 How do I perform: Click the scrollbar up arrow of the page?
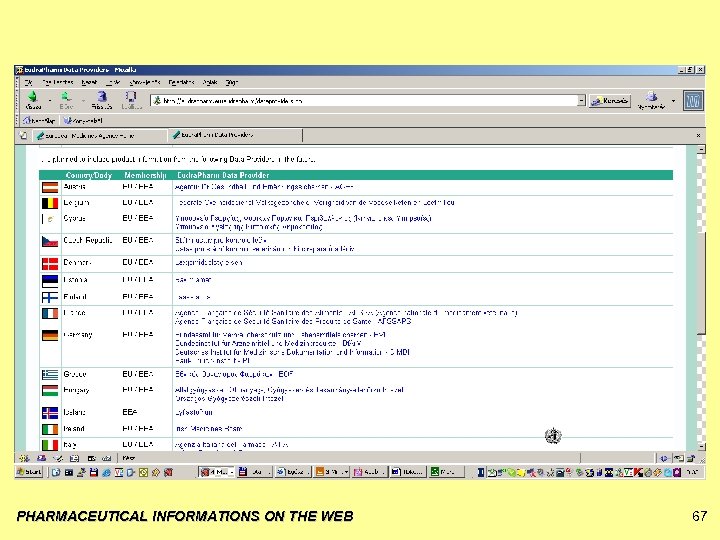pyautogui.click(x=701, y=150)
